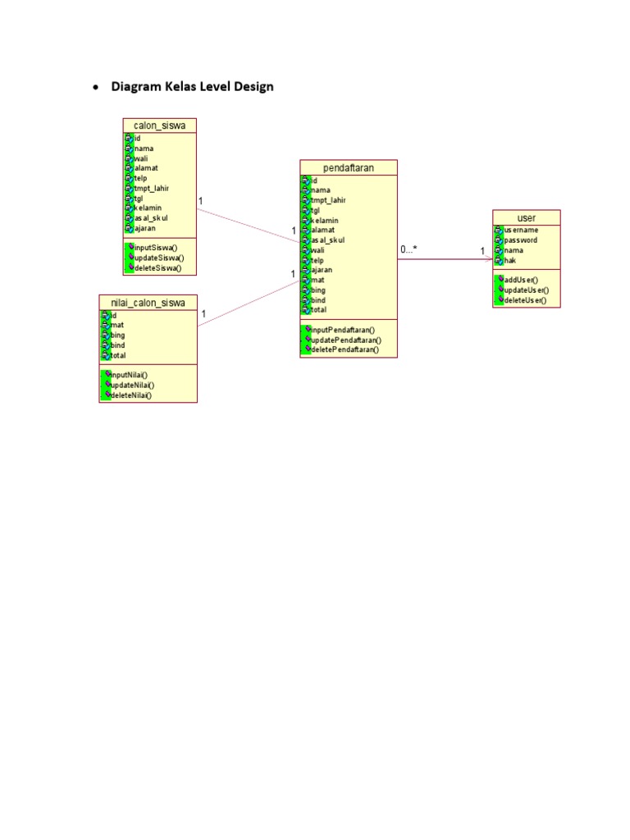Select the nilai_calon_siswa class title

click(148, 303)
